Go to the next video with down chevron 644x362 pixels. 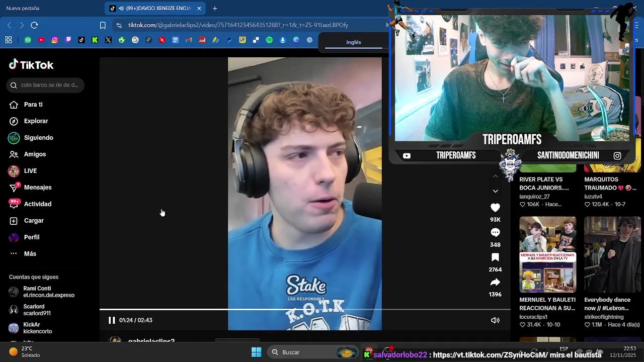coord(495,191)
